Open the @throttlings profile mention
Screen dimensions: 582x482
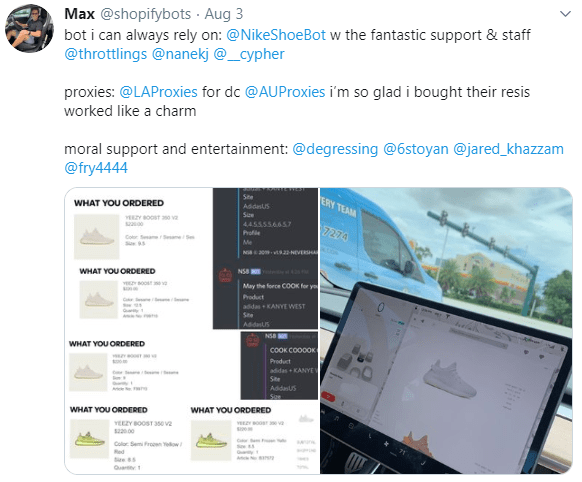coord(105,54)
